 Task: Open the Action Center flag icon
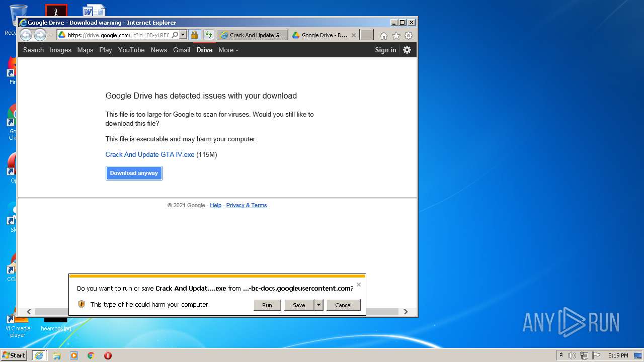597,355
